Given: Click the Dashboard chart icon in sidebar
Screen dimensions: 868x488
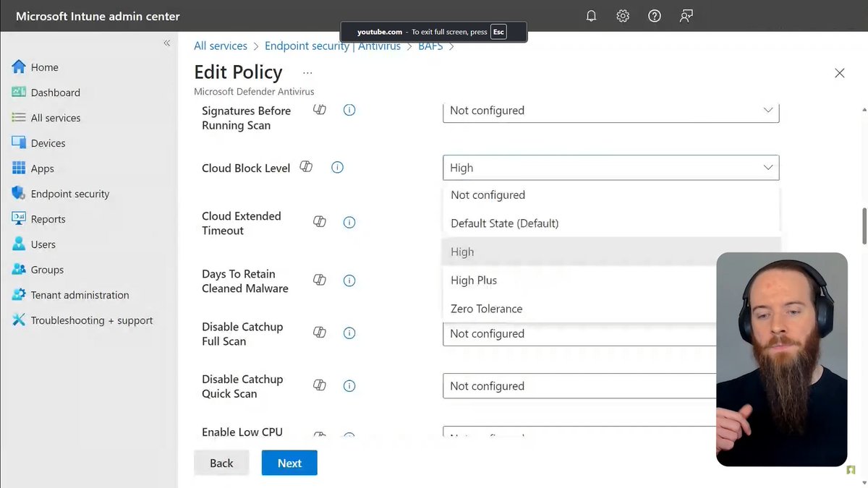Looking at the screenshot, I should click(x=19, y=93).
